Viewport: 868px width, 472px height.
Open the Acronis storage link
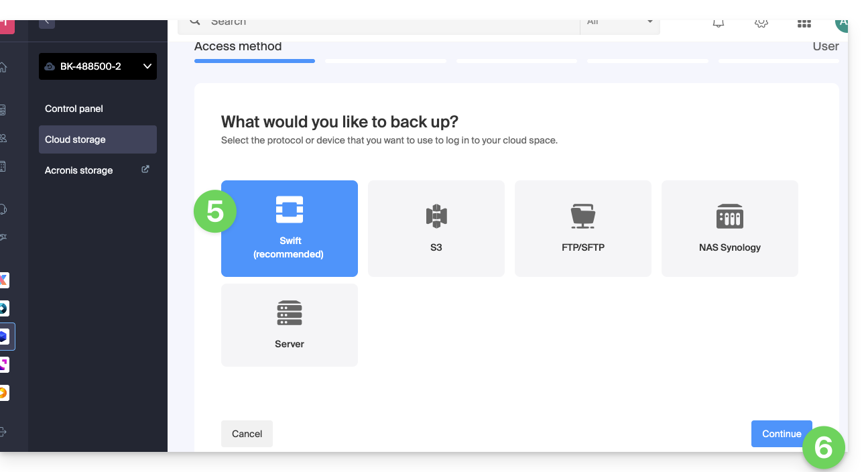pyautogui.click(x=79, y=170)
